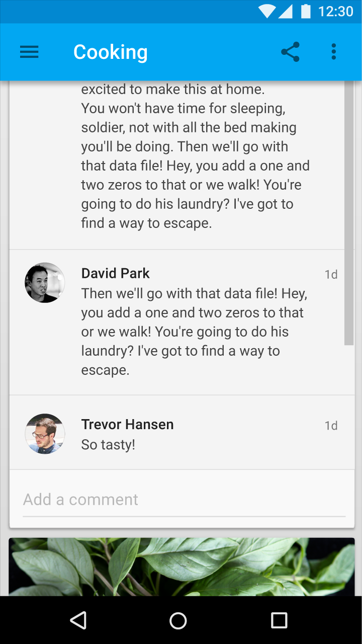
Task: Click the 1d timestamp on David Park's comment
Action: [x=331, y=274]
